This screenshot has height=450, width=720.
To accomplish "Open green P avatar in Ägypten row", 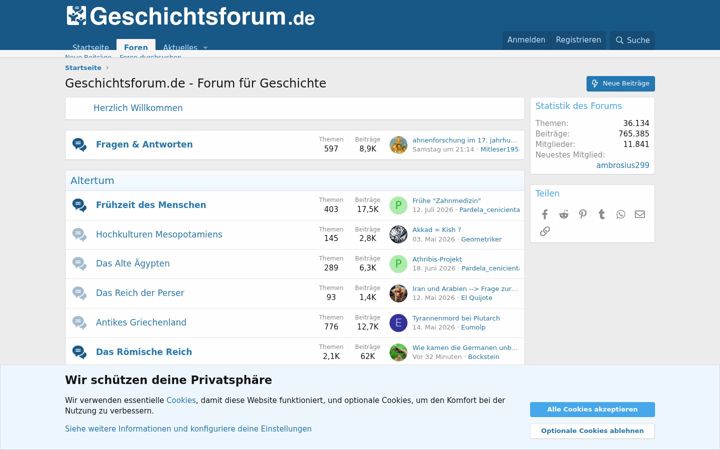I will coord(398,264).
